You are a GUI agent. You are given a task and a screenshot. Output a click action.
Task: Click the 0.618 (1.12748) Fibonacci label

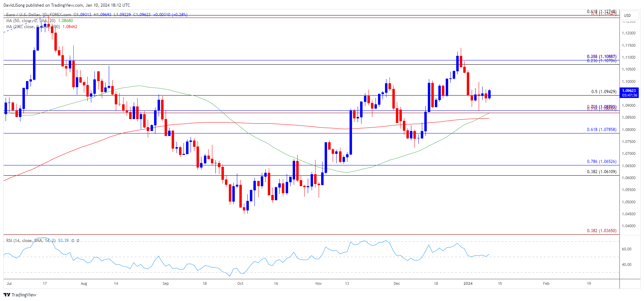(x=602, y=12)
